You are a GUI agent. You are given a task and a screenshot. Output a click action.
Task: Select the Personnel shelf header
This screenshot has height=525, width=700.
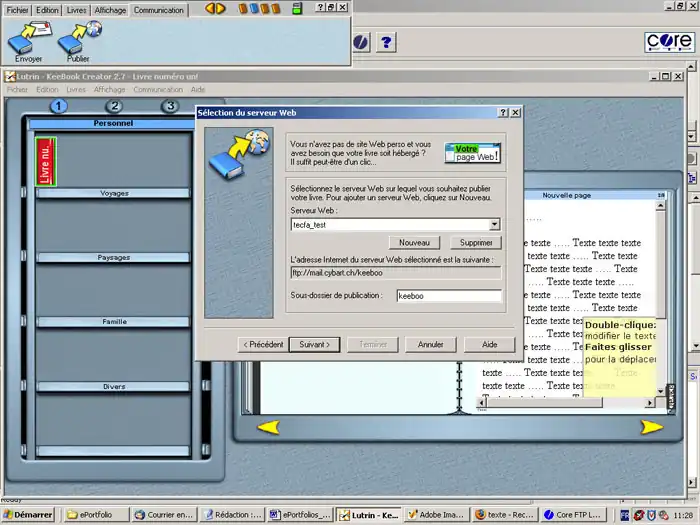click(113, 123)
